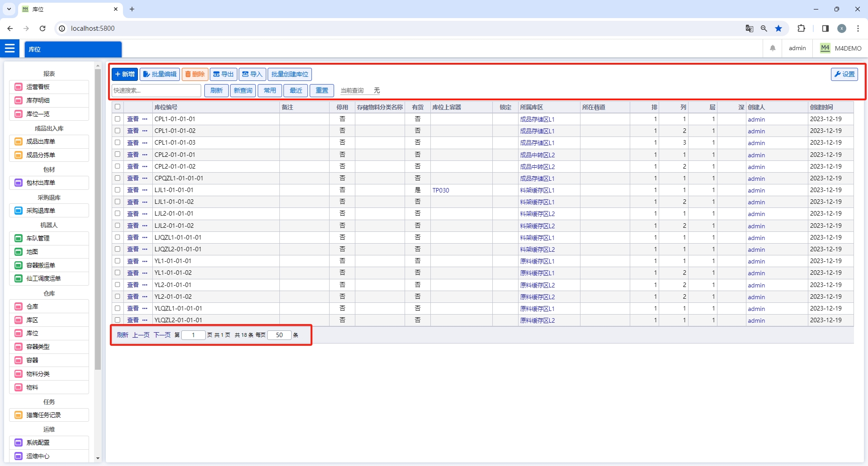Image resolution: width=868 pixels, height=466 pixels.
Task: Check the row YL1-01-01-01
Action: (x=118, y=261)
